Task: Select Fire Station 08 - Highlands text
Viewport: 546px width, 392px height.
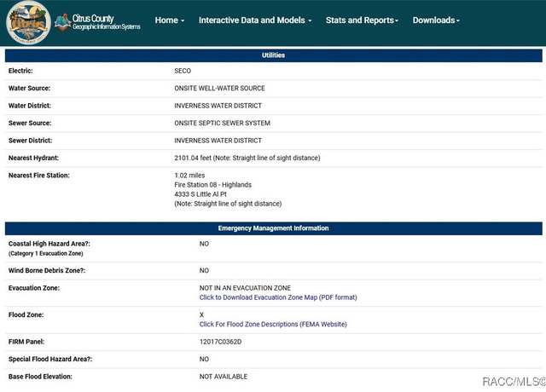Action: (212, 185)
